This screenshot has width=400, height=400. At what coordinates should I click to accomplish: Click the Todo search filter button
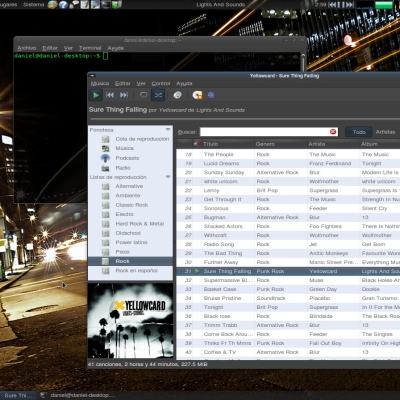coord(359,132)
